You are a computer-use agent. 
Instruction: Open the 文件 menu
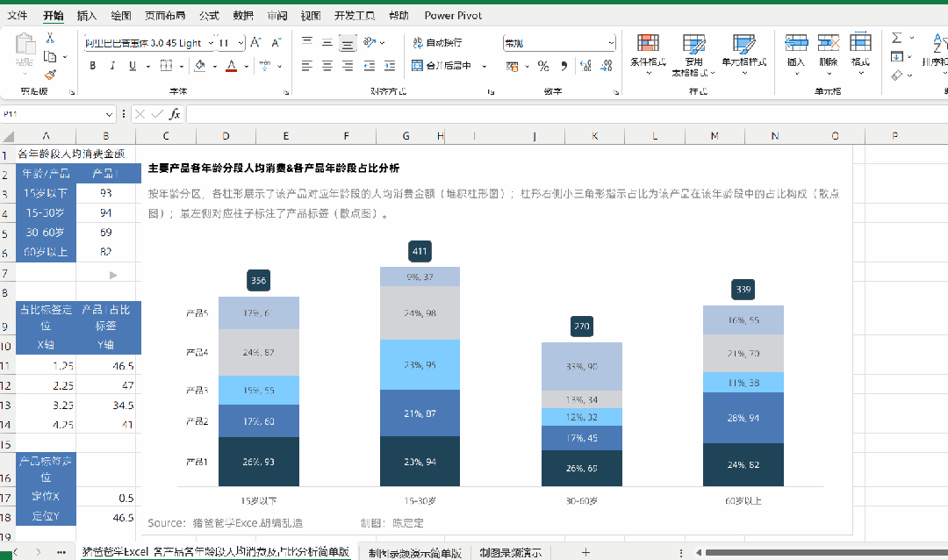(x=18, y=16)
